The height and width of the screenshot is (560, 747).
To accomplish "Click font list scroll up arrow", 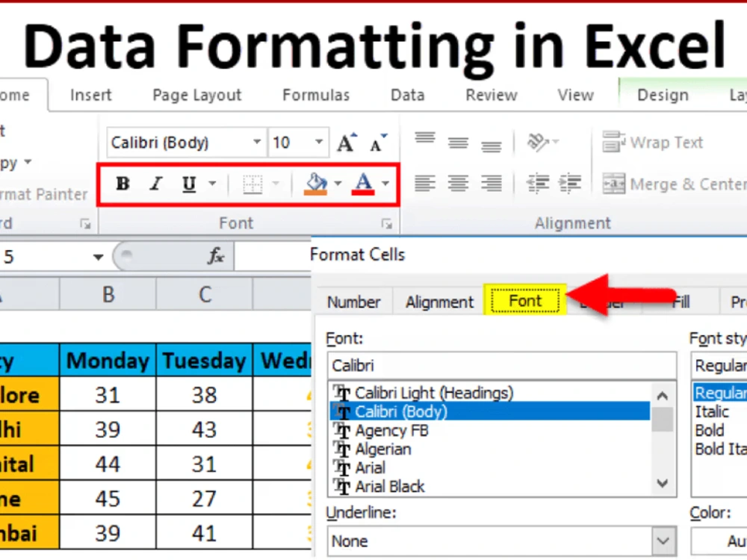I will point(662,395).
